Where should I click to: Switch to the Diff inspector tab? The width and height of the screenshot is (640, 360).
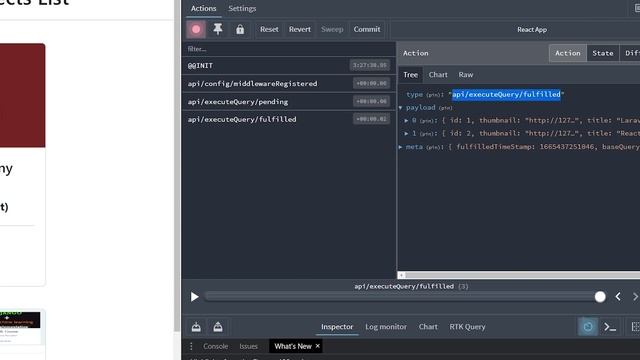(x=630, y=53)
